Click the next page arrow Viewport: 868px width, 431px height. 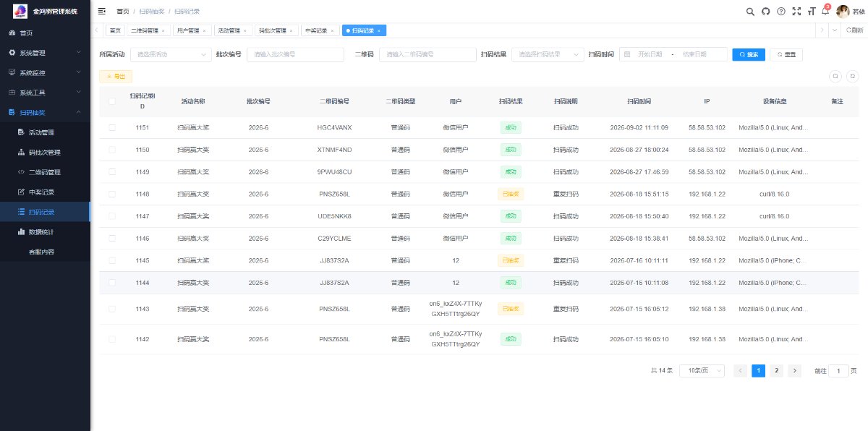coord(794,370)
